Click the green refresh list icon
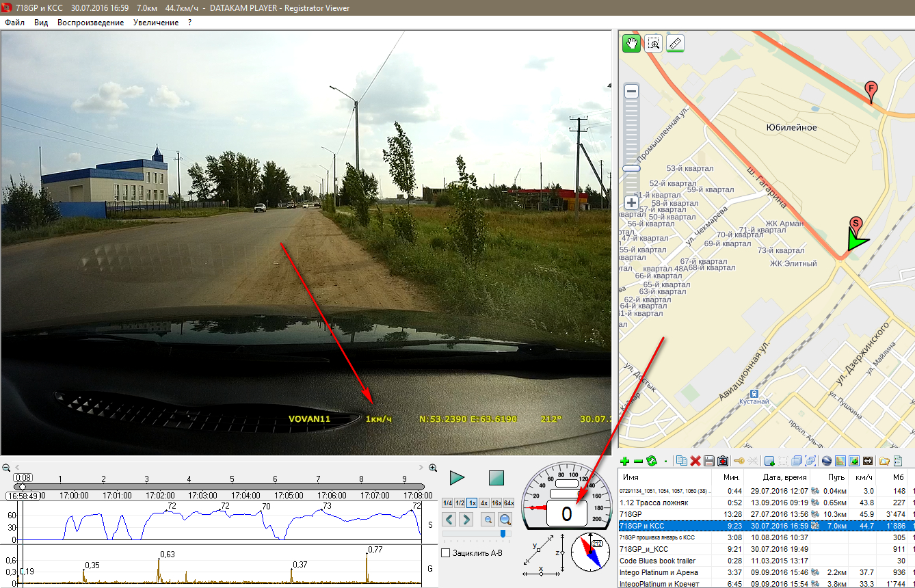This screenshot has width=915, height=588. click(651, 462)
